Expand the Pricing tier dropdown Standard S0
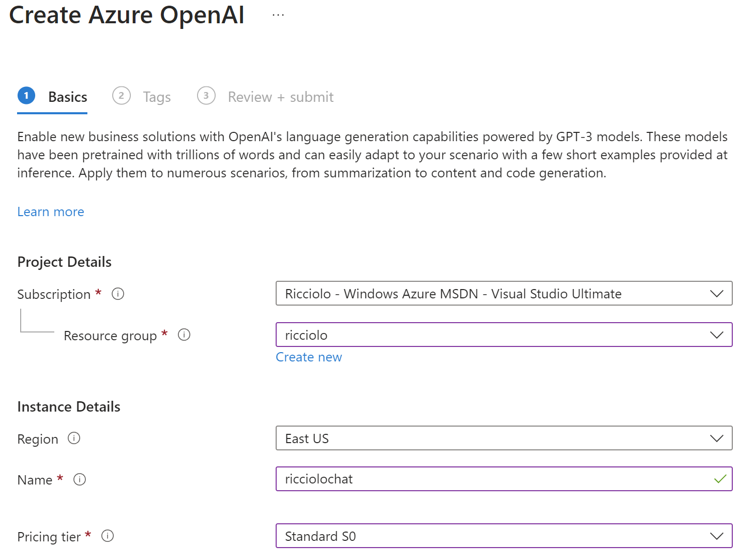The image size is (739, 560). (504, 536)
